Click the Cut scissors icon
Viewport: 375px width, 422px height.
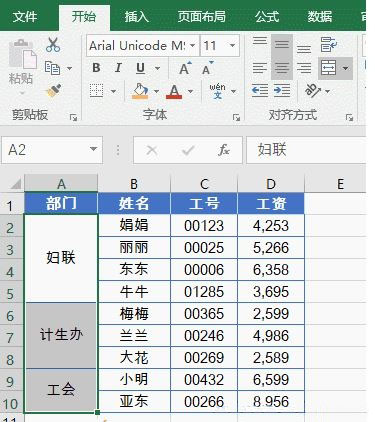coord(53,45)
